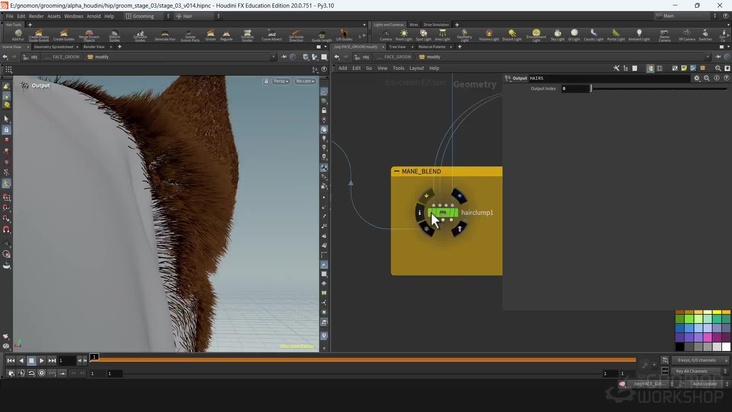
Task: Click the Auto Update button
Action: tap(704, 383)
